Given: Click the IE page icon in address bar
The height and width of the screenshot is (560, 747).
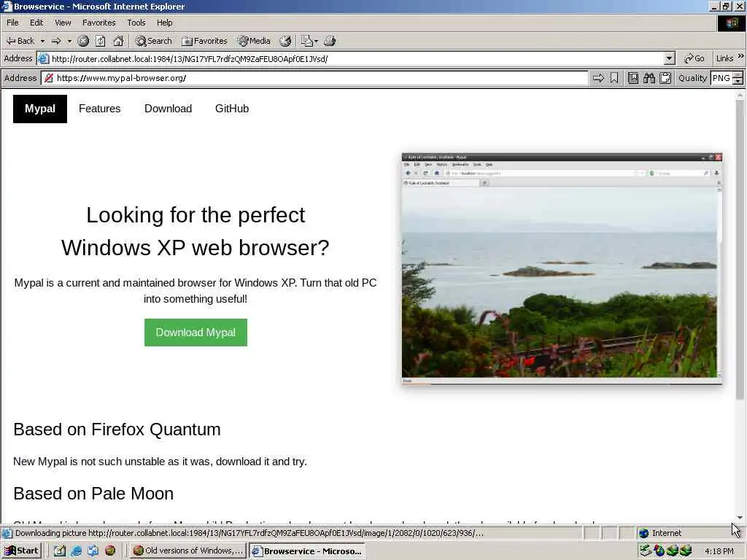Looking at the screenshot, I should click(x=43, y=58).
